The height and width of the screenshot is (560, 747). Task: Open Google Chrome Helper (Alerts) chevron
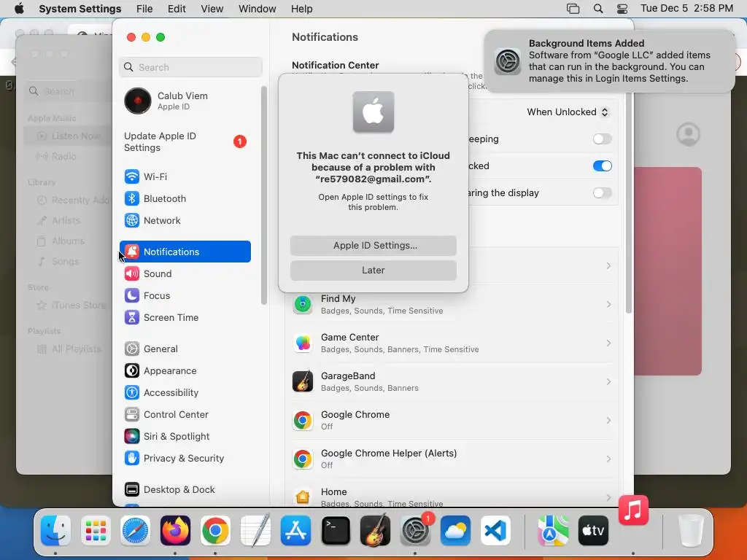pyautogui.click(x=608, y=459)
